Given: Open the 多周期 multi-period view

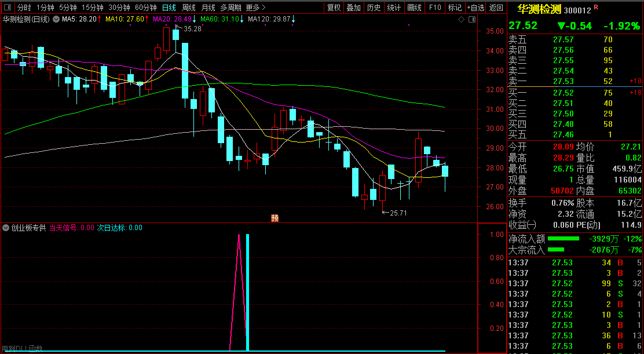Looking at the screenshot, I should pyautogui.click(x=231, y=8).
